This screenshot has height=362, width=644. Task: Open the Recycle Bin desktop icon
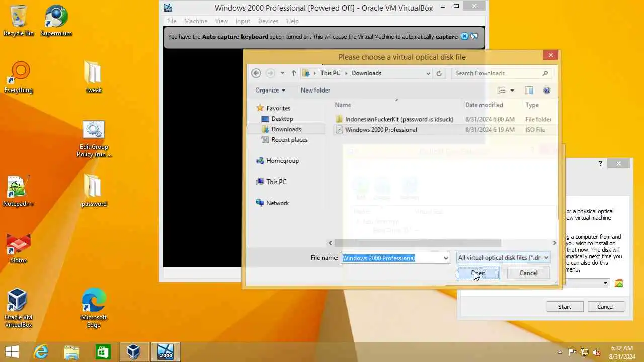point(19,21)
